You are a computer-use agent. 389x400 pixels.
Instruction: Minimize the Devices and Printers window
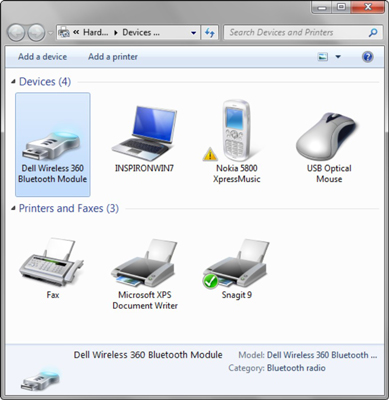pyautogui.click(x=322, y=7)
